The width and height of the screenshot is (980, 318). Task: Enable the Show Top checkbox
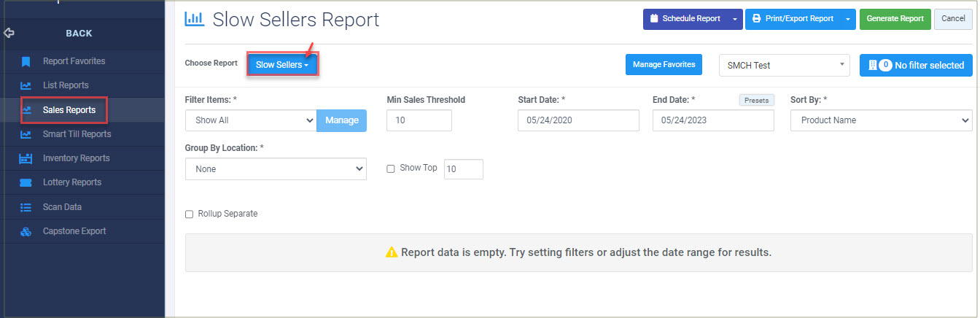coord(391,168)
